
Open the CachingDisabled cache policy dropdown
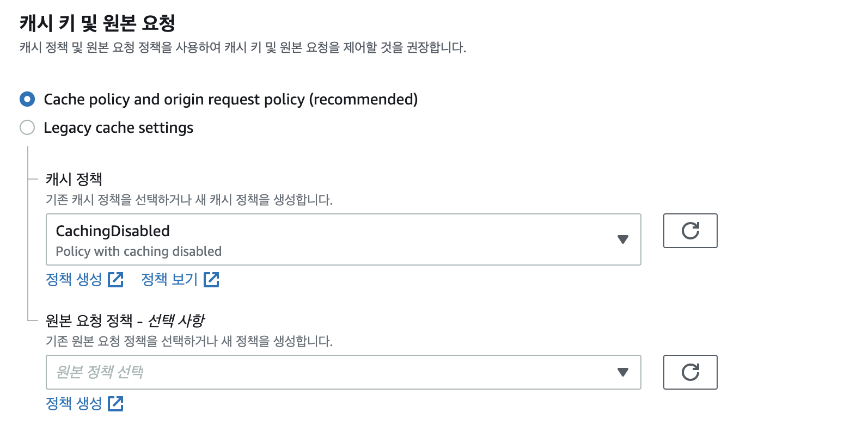(x=344, y=239)
